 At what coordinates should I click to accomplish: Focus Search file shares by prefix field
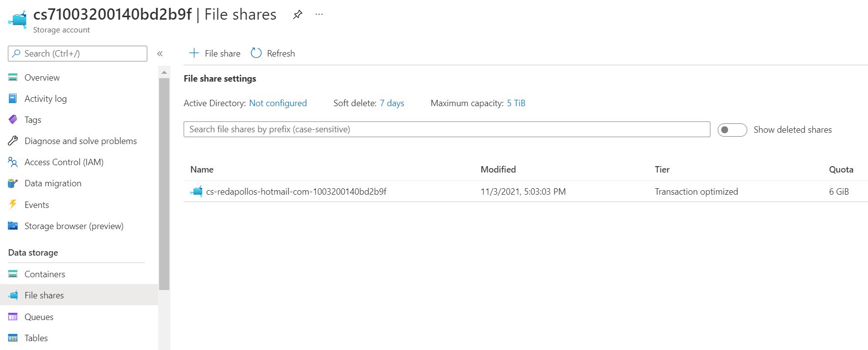point(447,129)
